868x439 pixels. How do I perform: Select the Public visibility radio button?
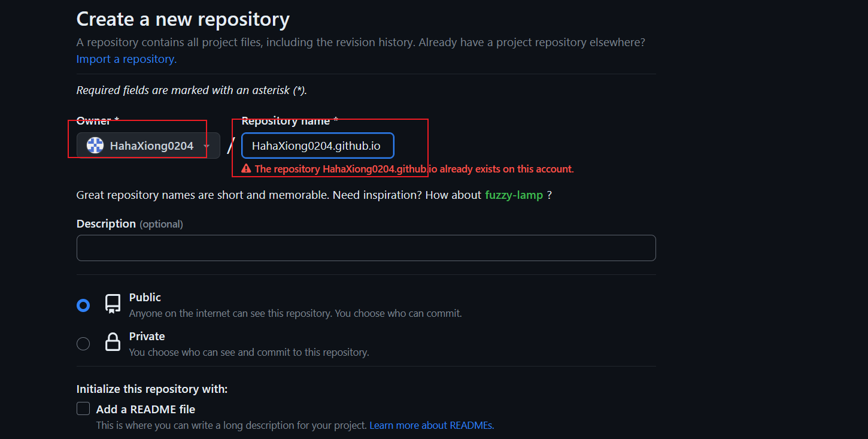pyautogui.click(x=83, y=305)
